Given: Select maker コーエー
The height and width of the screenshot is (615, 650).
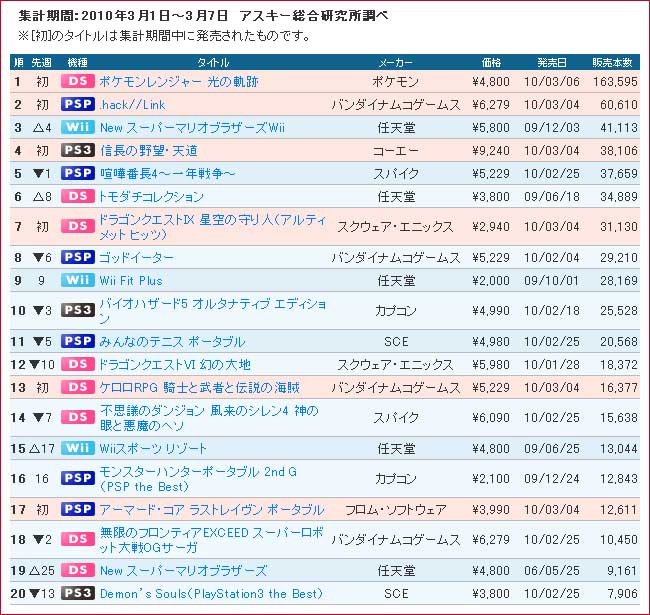Looking at the screenshot, I should click(395, 150).
